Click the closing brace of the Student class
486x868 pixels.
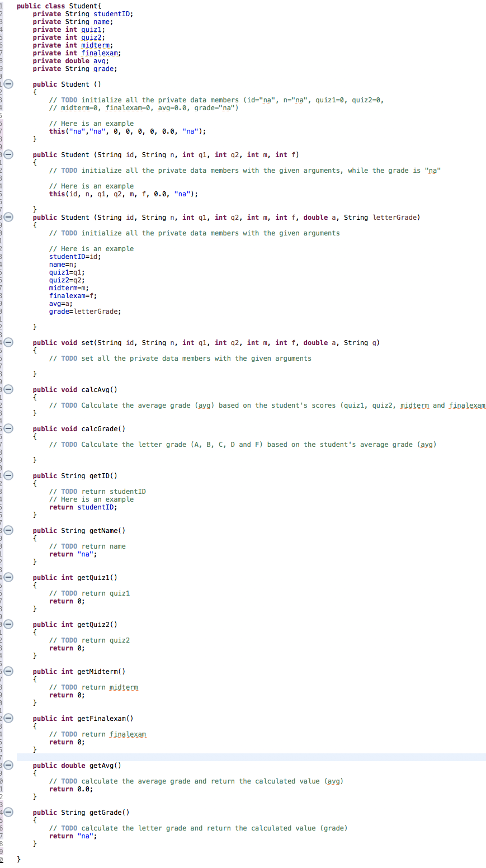(x=18, y=859)
